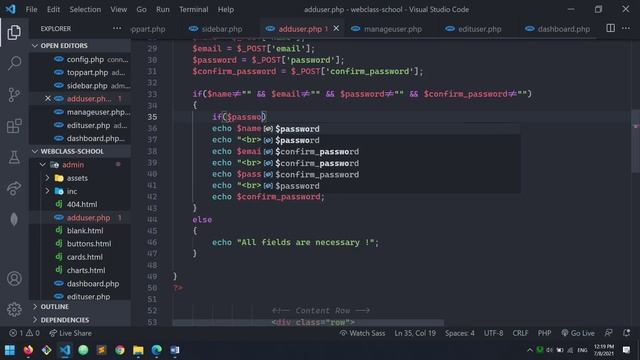Open Word from the taskbar

tap(175, 350)
